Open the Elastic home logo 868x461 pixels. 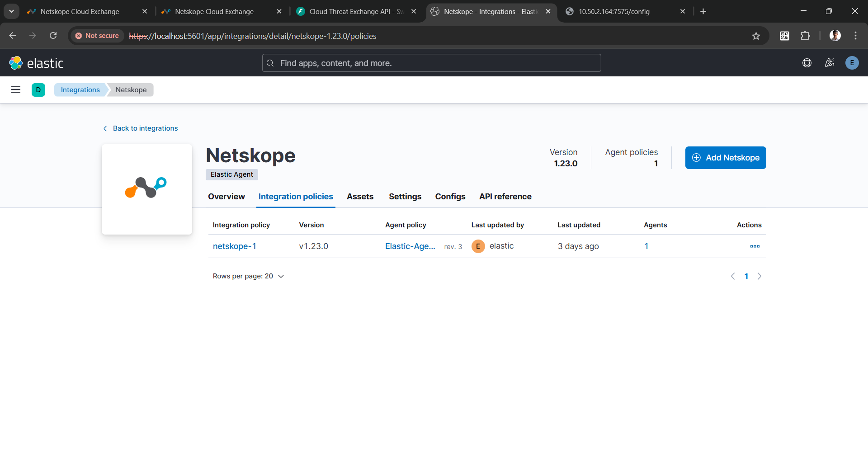37,63
